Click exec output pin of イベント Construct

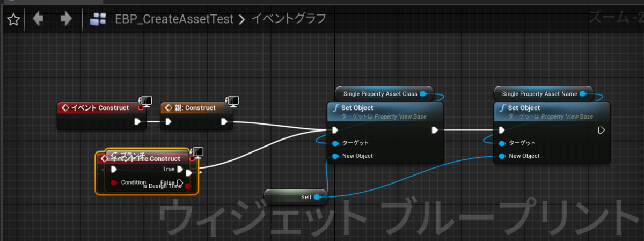click(137, 122)
